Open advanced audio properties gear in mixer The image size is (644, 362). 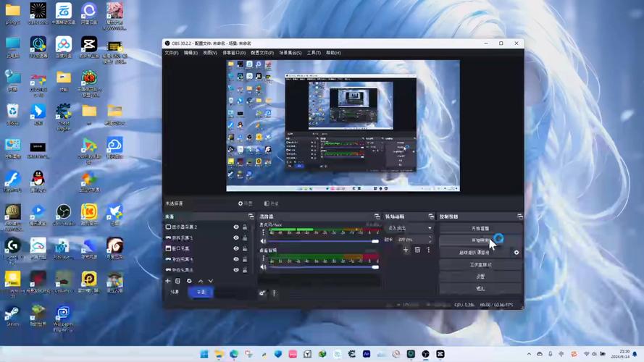tap(263, 292)
